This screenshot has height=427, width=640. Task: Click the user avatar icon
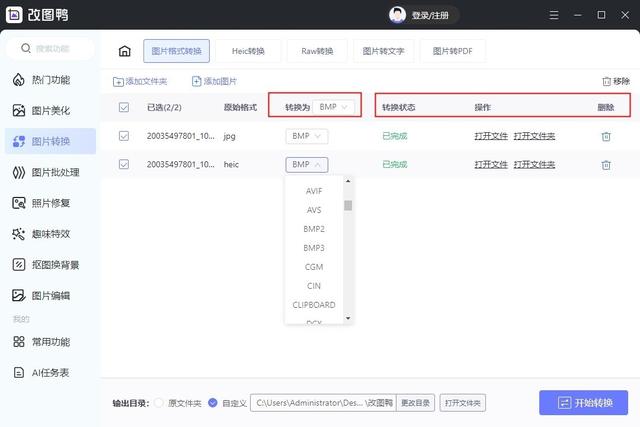coord(397,15)
